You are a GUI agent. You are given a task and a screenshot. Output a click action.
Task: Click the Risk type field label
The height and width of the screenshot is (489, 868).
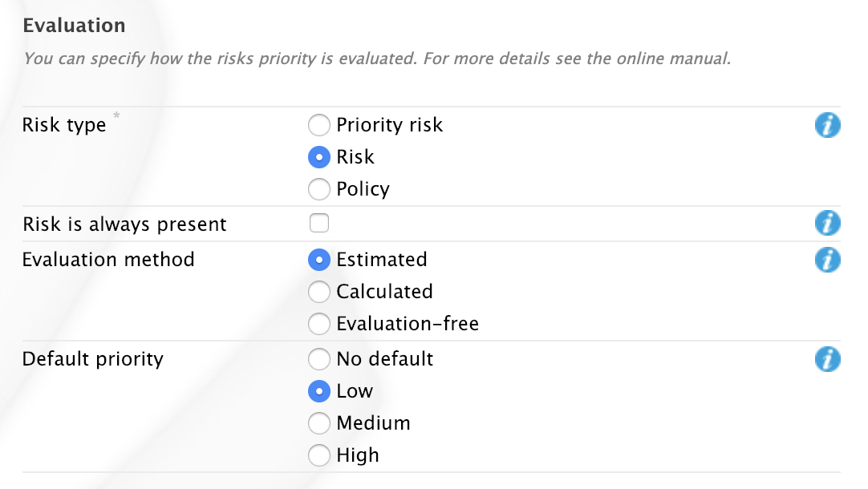click(64, 126)
